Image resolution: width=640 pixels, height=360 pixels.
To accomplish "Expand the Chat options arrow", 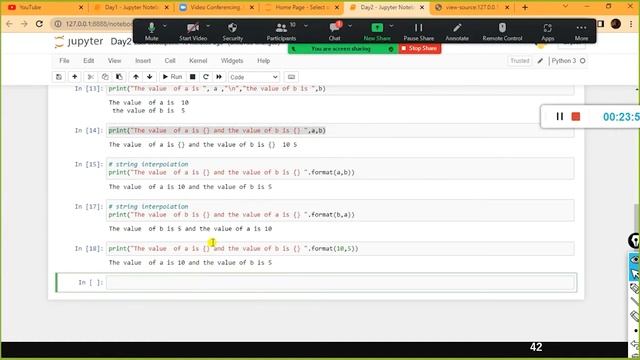I will (350, 26).
